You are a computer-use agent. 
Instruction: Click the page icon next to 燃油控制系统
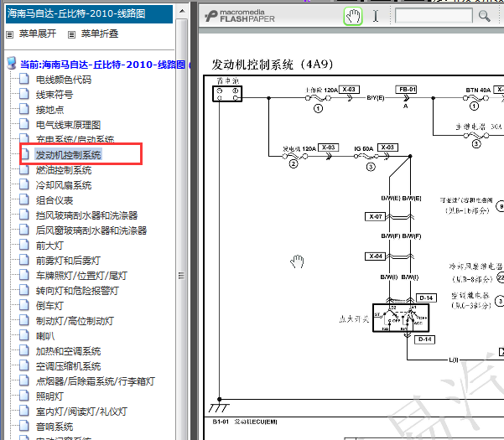[x=24, y=169]
